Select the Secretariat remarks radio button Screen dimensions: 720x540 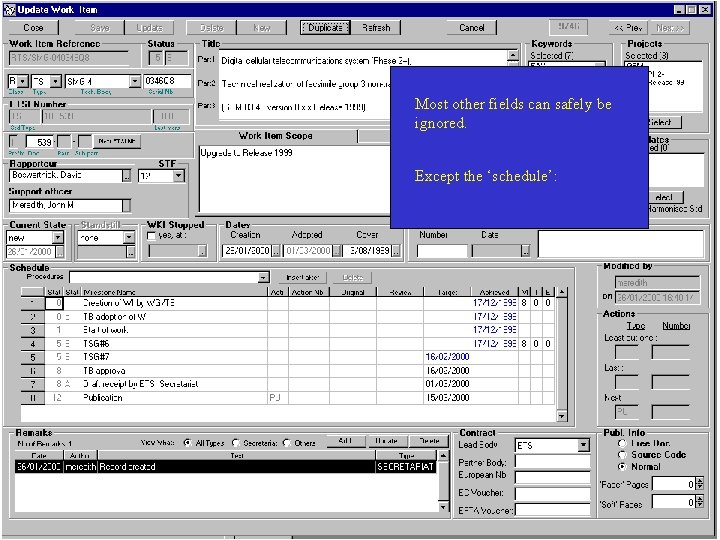point(236,443)
